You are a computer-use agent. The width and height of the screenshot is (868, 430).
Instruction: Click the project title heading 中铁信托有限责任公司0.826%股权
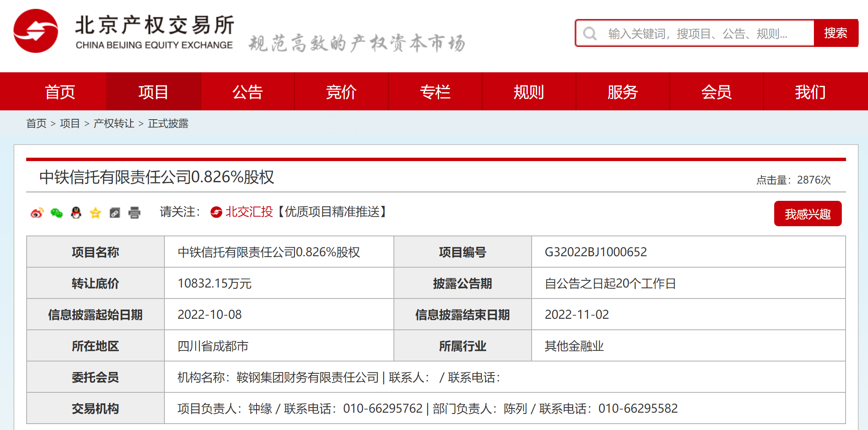click(157, 177)
